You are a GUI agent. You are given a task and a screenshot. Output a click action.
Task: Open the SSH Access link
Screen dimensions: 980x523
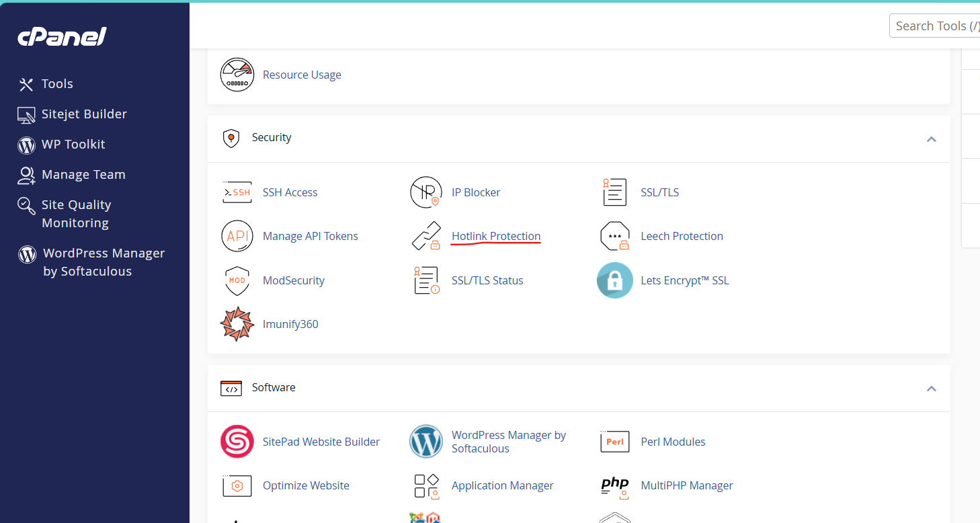click(x=290, y=192)
